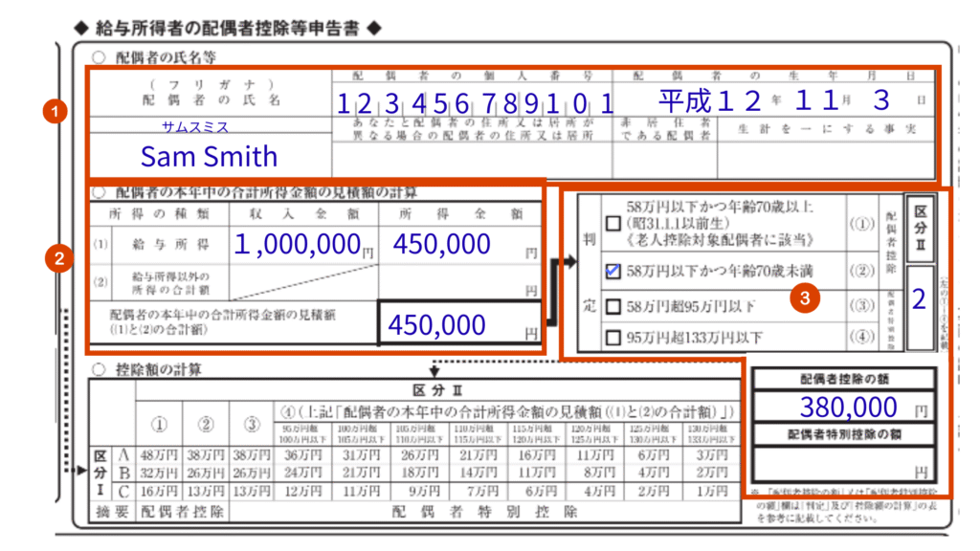
Task: Uncheck the 58万円以下かつ年齢70歳未満 checkbox
Action: (x=612, y=270)
